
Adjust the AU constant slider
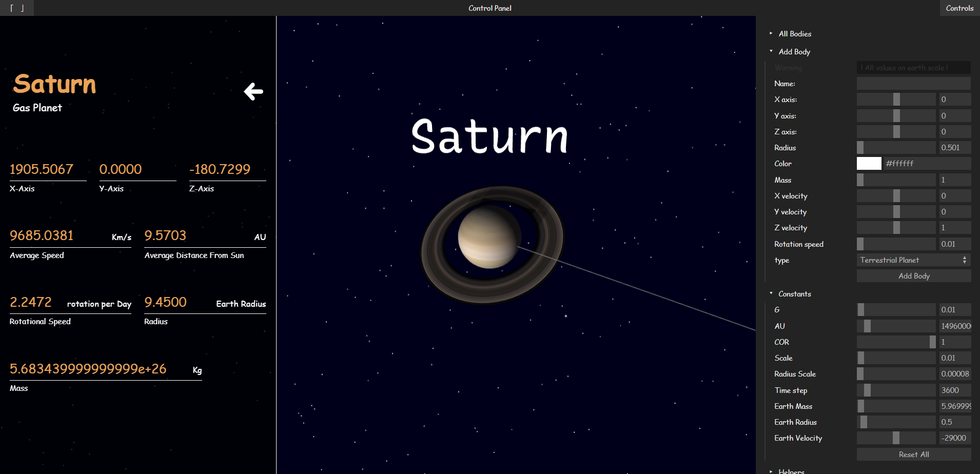896,326
